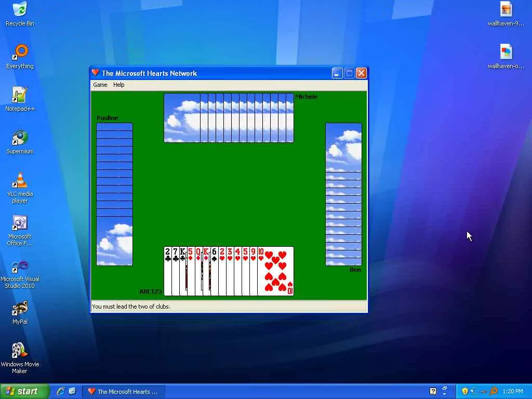Select the Supermium desktop shortcut

tap(20, 142)
